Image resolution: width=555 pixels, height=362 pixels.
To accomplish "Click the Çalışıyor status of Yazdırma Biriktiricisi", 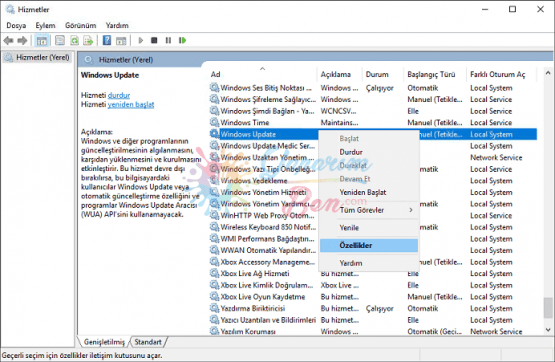I will click(x=379, y=308).
